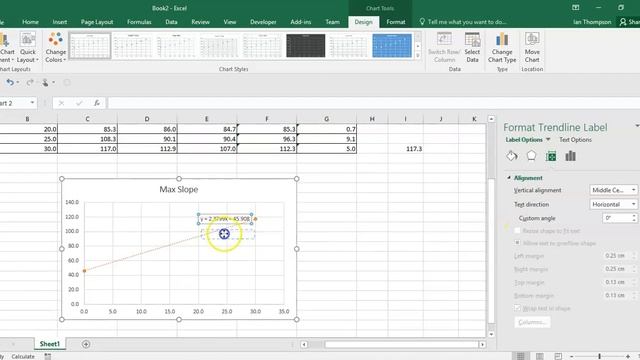Open Developer ribbon tab
The image size is (640, 360).
click(x=263, y=22)
